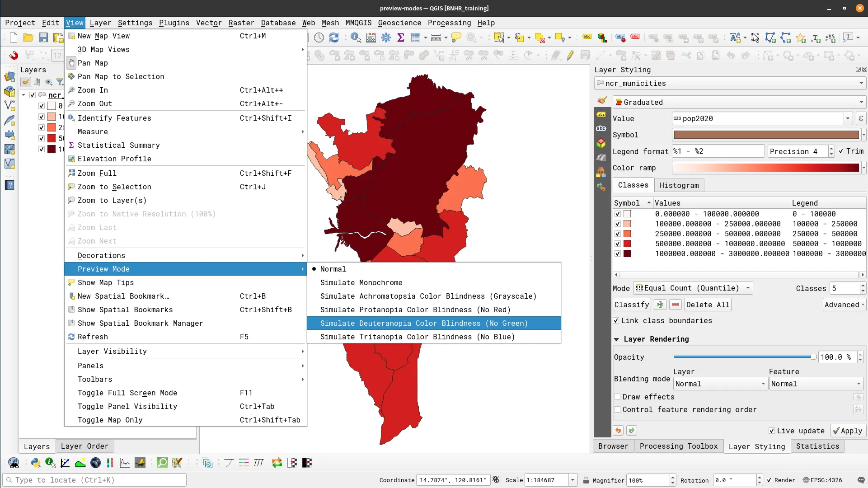Uncheck the 0 - 100000 class symbol
868x488 pixels.
pyautogui.click(x=618, y=214)
